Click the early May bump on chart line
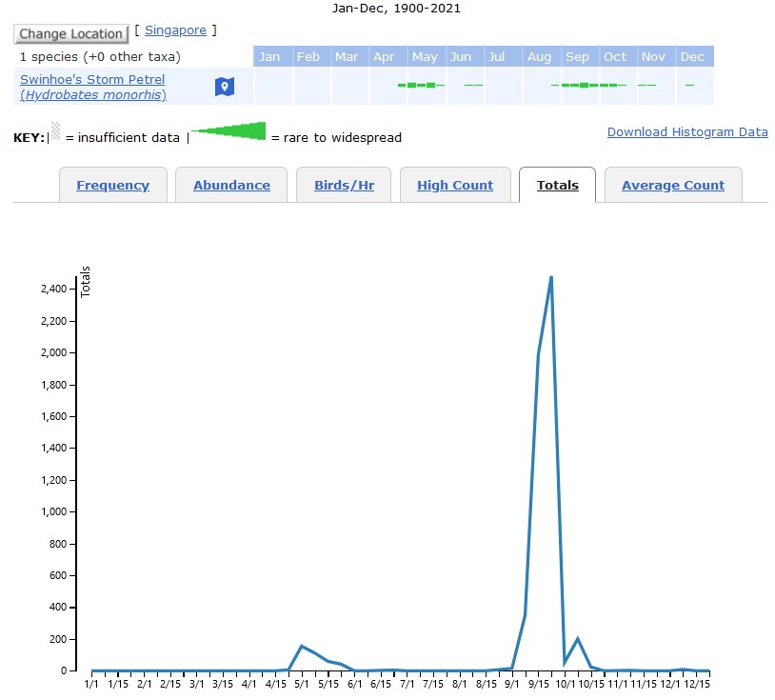 pyautogui.click(x=302, y=647)
